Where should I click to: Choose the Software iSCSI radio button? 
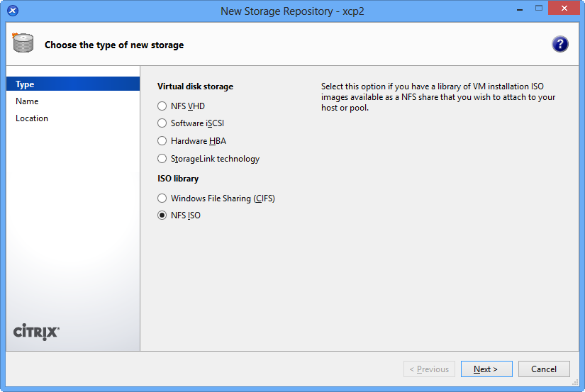162,123
